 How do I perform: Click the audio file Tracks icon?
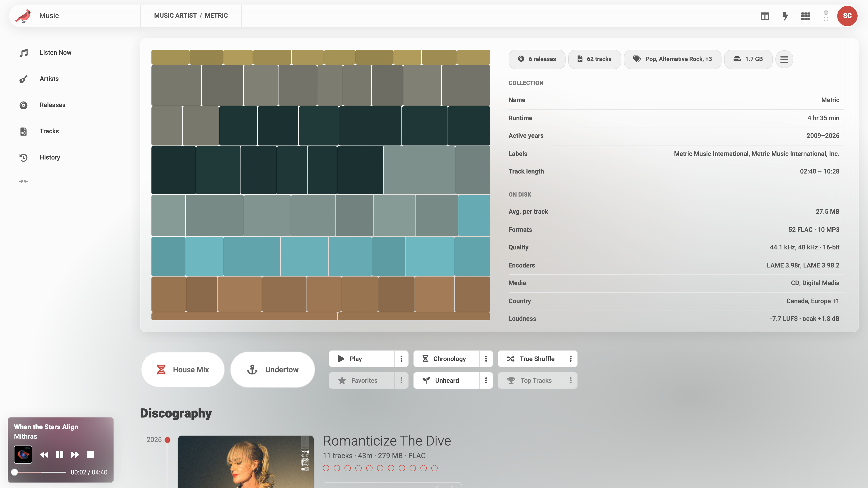[x=23, y=131]
